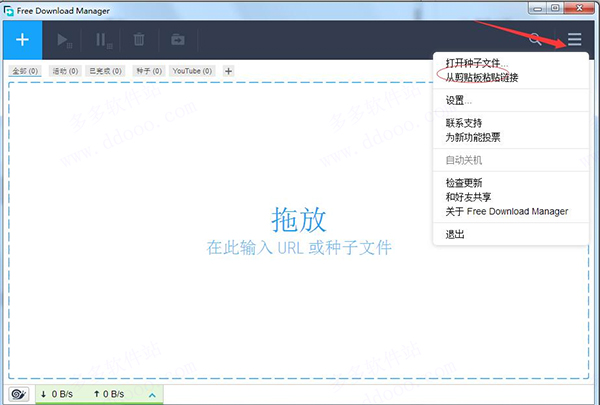The image size is (600, 405).
Task: Delete selected download with trash icon
Action: [139, 39]
